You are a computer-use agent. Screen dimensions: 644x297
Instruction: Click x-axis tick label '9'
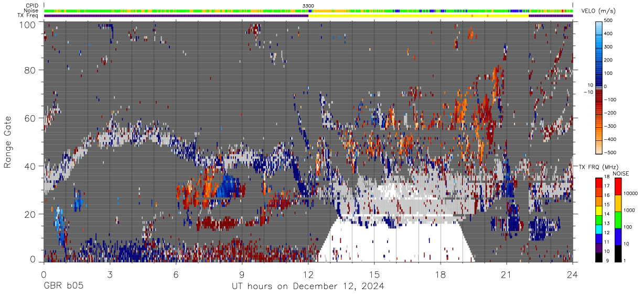point(242,274)
